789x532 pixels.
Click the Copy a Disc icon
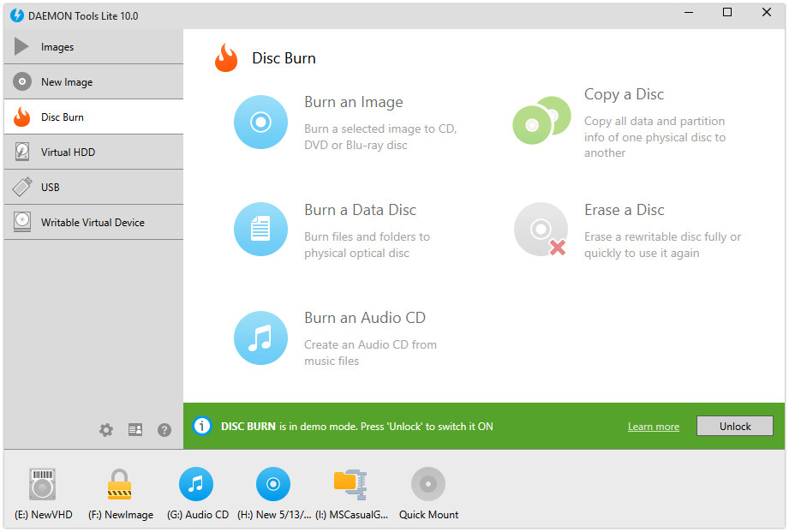[541, 121]
